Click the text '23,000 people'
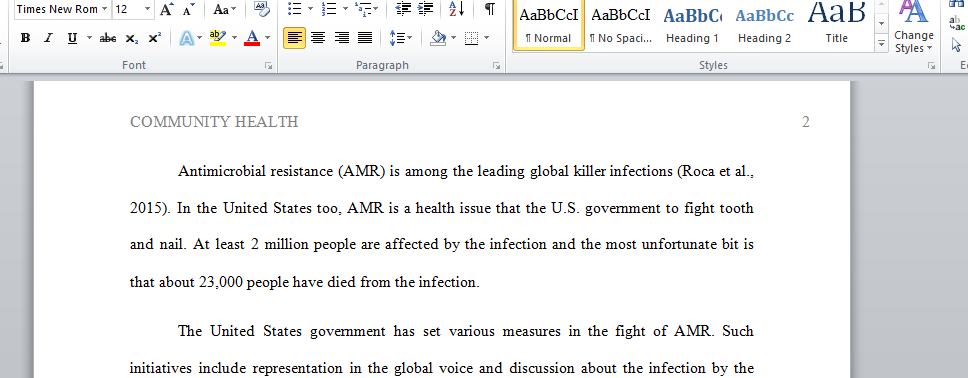Viewport: 968px width, 378px height. [243, 282]
